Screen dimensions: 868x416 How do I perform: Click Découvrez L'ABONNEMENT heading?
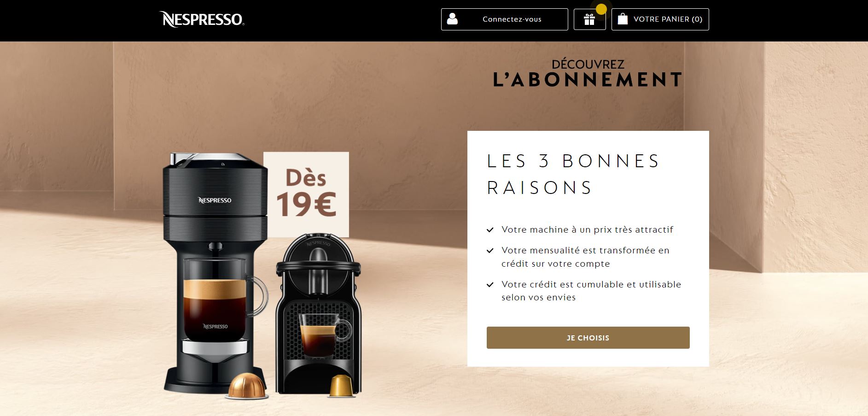[x=588, y=73]
